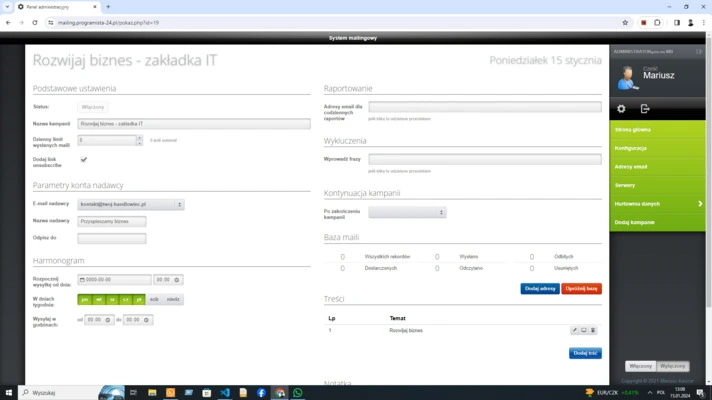Open the Chrome profile icon
Screen dimensions: 712x400
click(691, 23)
